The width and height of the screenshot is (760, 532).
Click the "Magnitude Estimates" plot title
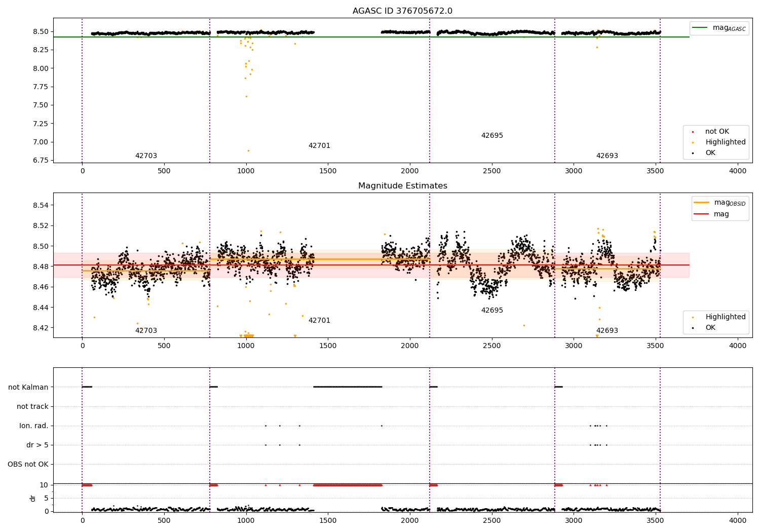[x=403, y=186]
